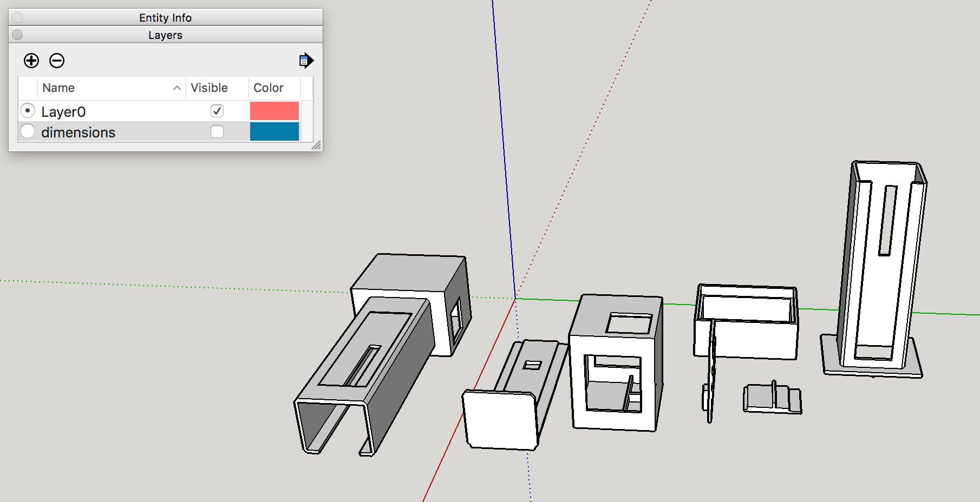The image size is (980, 502).
Task: Select the Layer0 row name
Action: coord(63,111)
